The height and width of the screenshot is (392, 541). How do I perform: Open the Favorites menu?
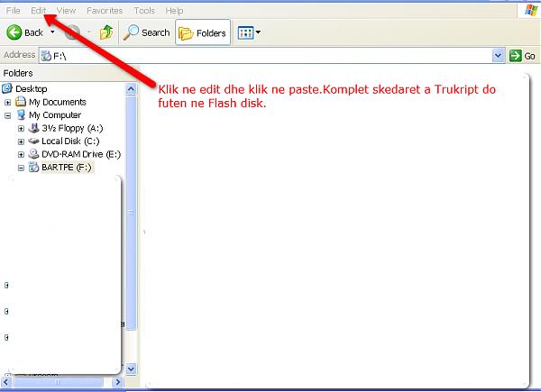(x=105, y=11)
